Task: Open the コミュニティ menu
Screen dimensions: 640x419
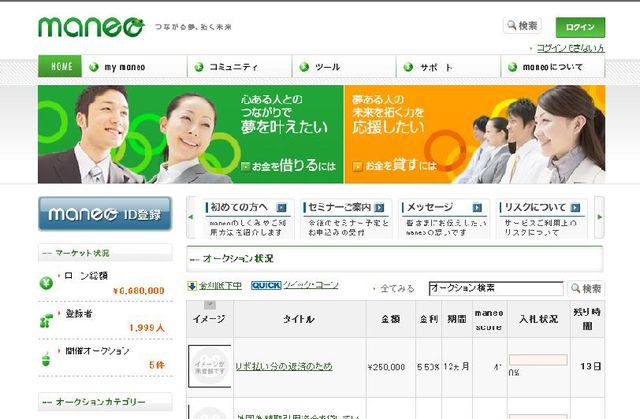Action: tap(240, 67)
